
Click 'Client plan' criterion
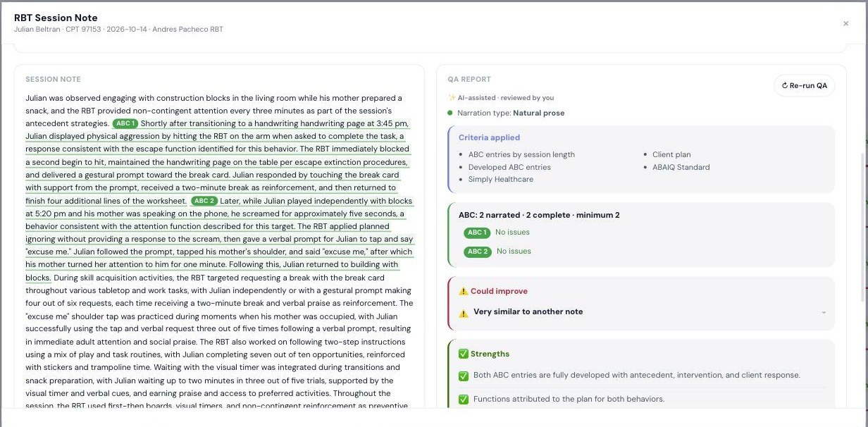tap(671, 154)
